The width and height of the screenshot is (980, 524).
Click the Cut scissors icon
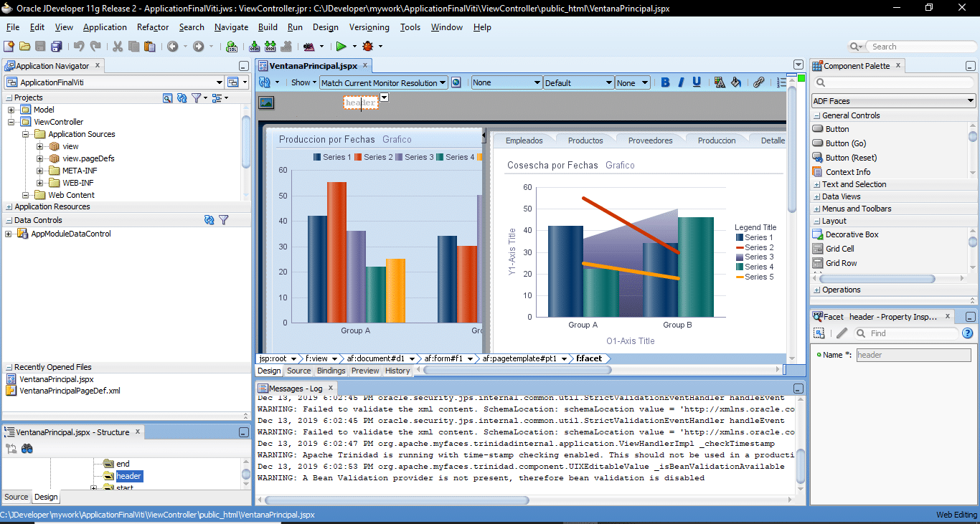click(x=118, y=47)
